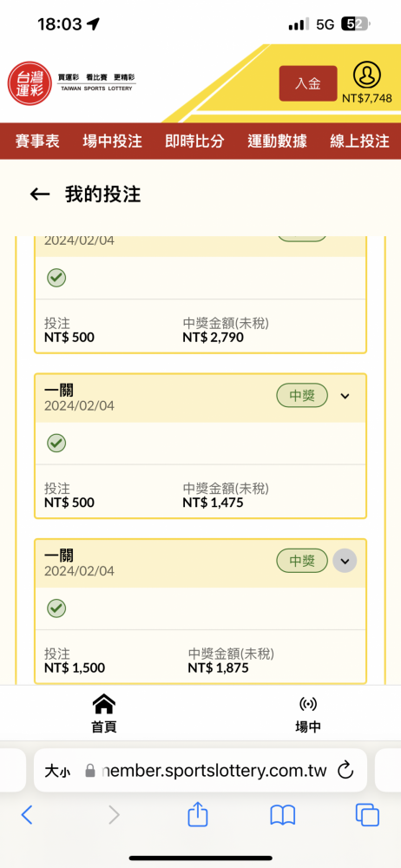This screenshot has width=401, height=868.
Task: Expand the NT$1,475 winning bet details
Action: [x=345, y=396]
